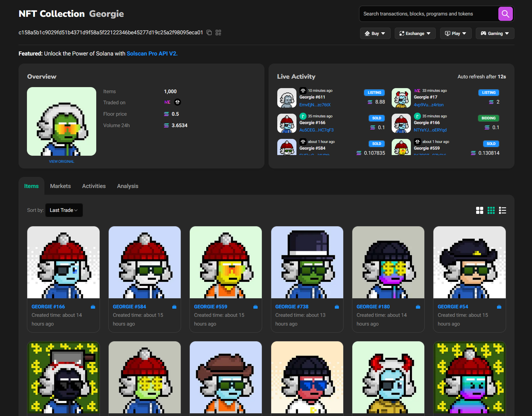Viewport: 532px width, 416px height.
Task: Click the briefcase icon on GEORGIE #559 card
Action: point(255,307)
